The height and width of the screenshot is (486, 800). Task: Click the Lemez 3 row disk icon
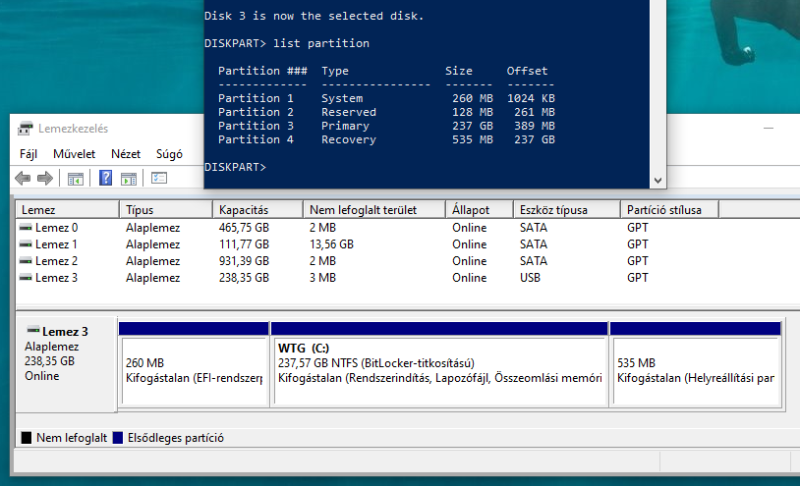pyautogui.click(x=26, y=278)
